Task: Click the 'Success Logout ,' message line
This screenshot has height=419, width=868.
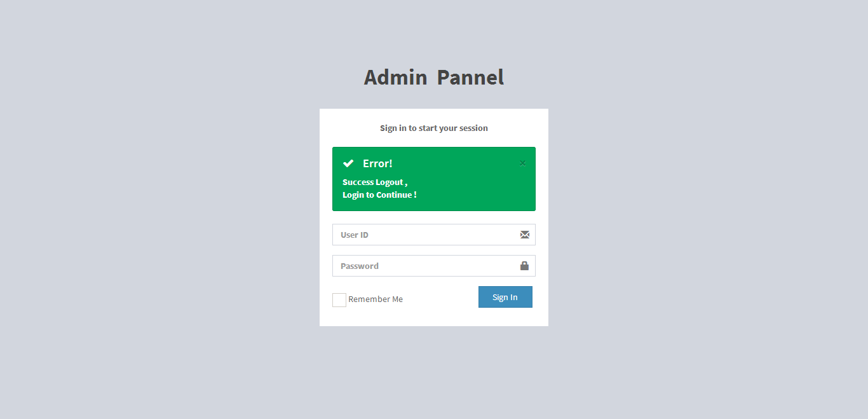Action: point(375,182)
